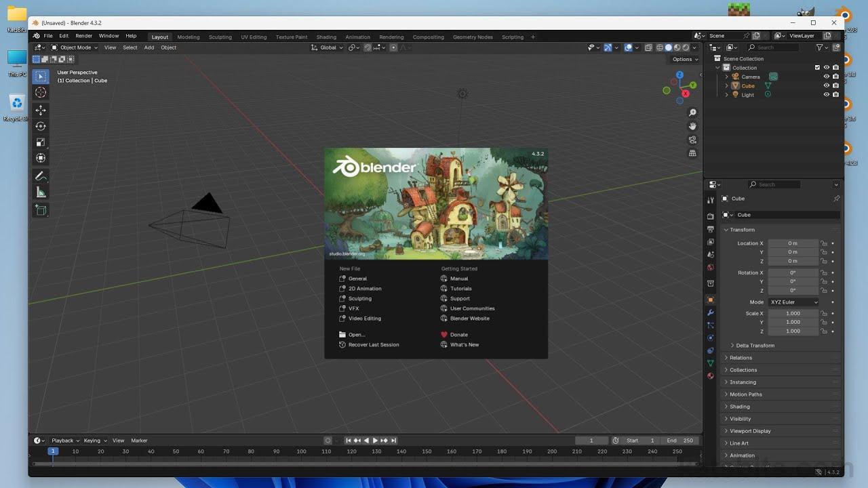
Task: Select the Select Box tool
Action: point(41,77)
